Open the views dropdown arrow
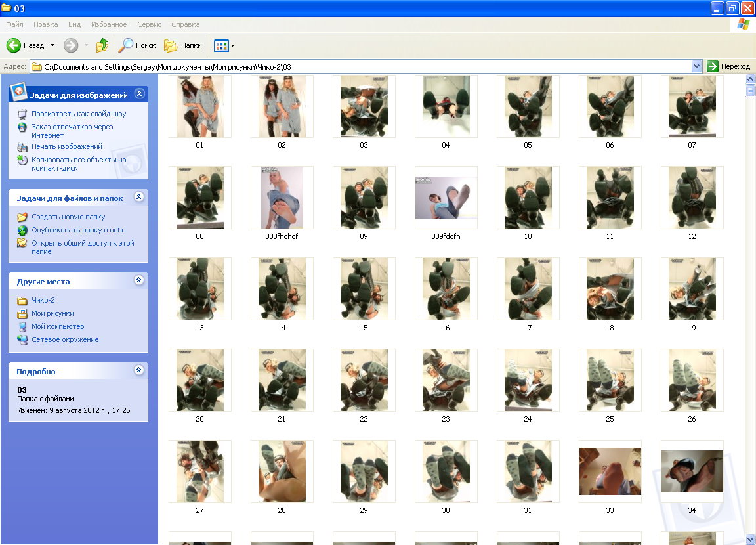Viewport: 756px width, 545px height. [x=233, y=46]
